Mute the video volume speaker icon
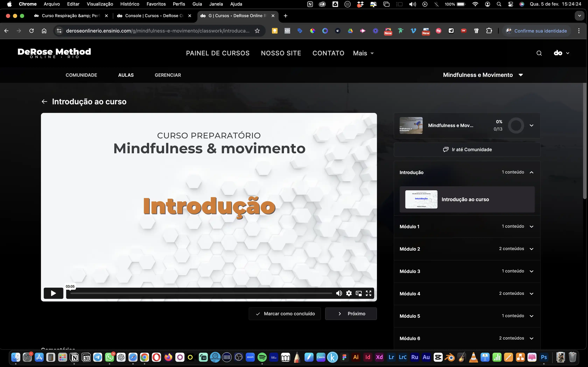 tap(339, 293)
